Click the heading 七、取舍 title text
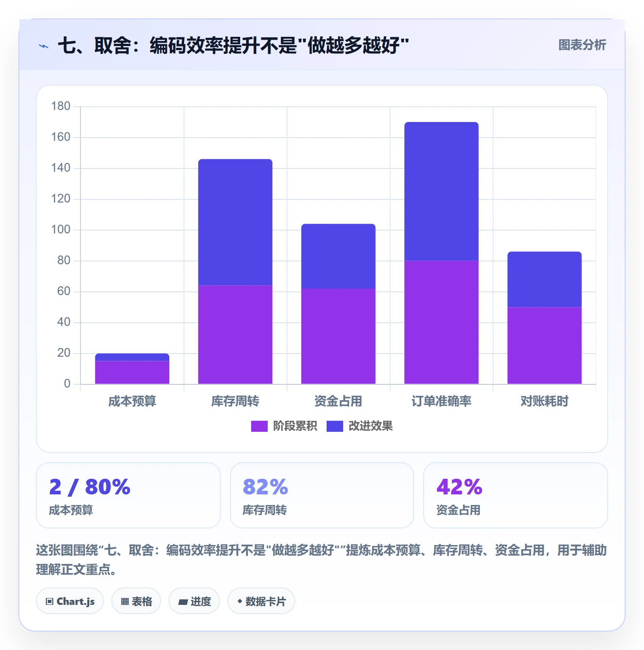This screenshot has height=650, width=644. pyautogui.click(x=233, y=46)
